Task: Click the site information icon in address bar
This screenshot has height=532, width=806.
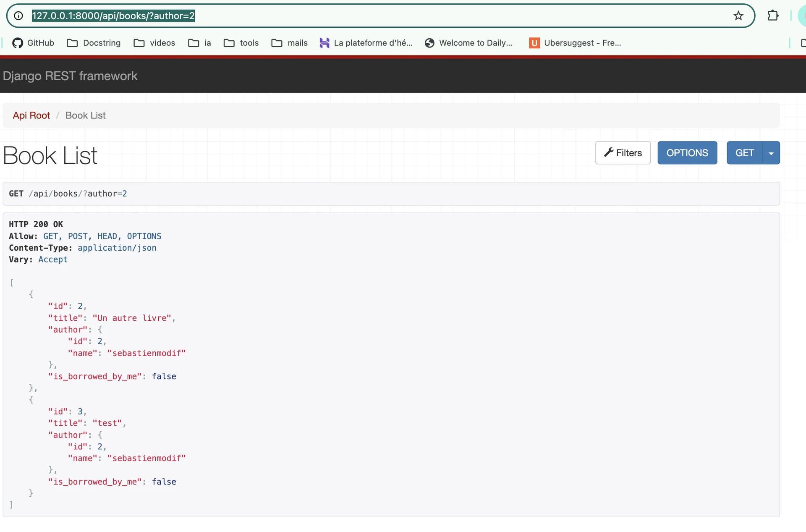Action: [x=18, y=16]
